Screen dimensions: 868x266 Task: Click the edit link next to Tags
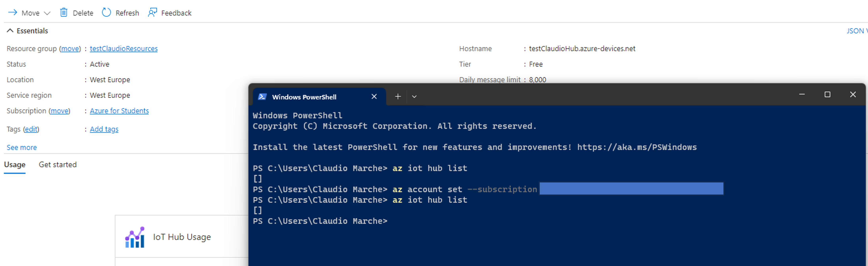(x=31, y=129)
